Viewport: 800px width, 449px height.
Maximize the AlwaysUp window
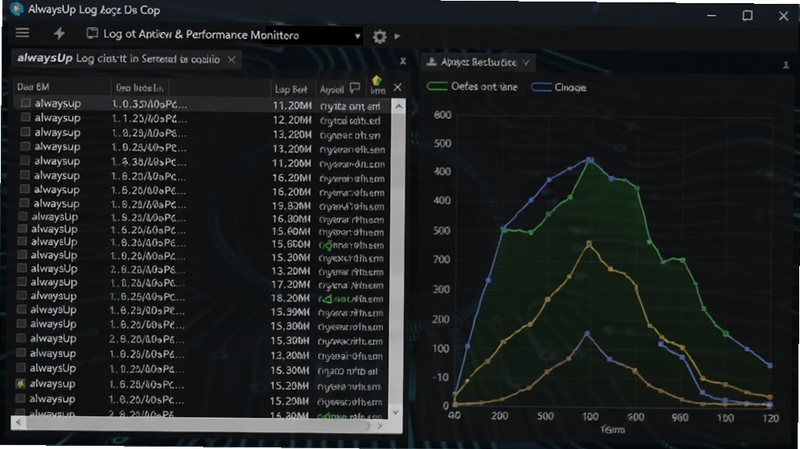[x=747, y=15]
